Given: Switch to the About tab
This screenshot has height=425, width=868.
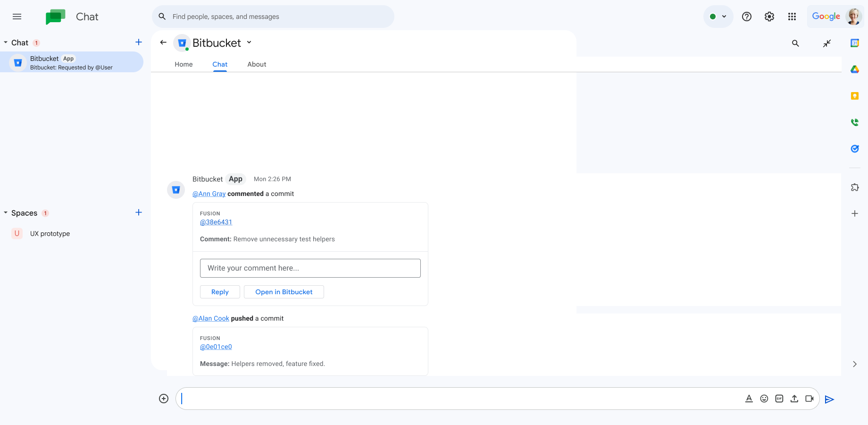Looking at the screenshot, I should pos(257,64).
